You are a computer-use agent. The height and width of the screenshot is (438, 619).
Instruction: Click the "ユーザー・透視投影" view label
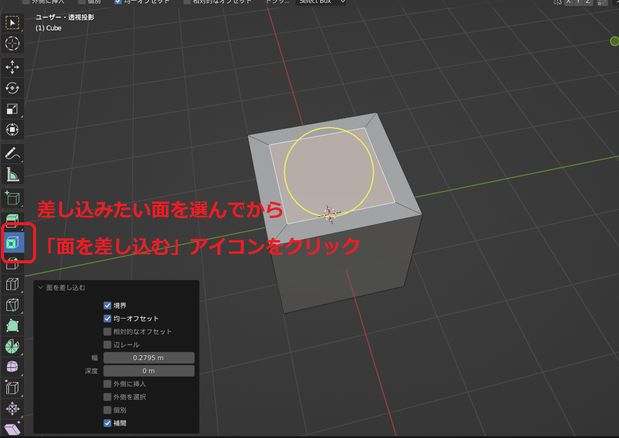click(x=65, y=17)
